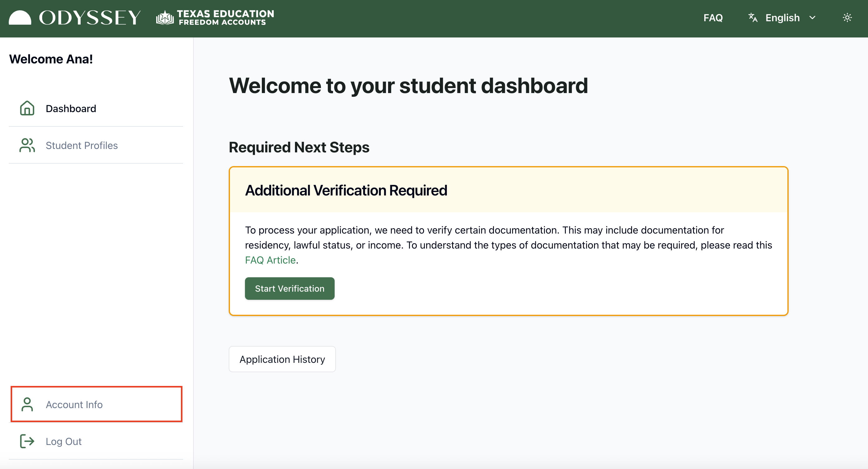Click the Log Out arrow icon
This screenshot has width=868, height=469.
click(x=27, y=441)
